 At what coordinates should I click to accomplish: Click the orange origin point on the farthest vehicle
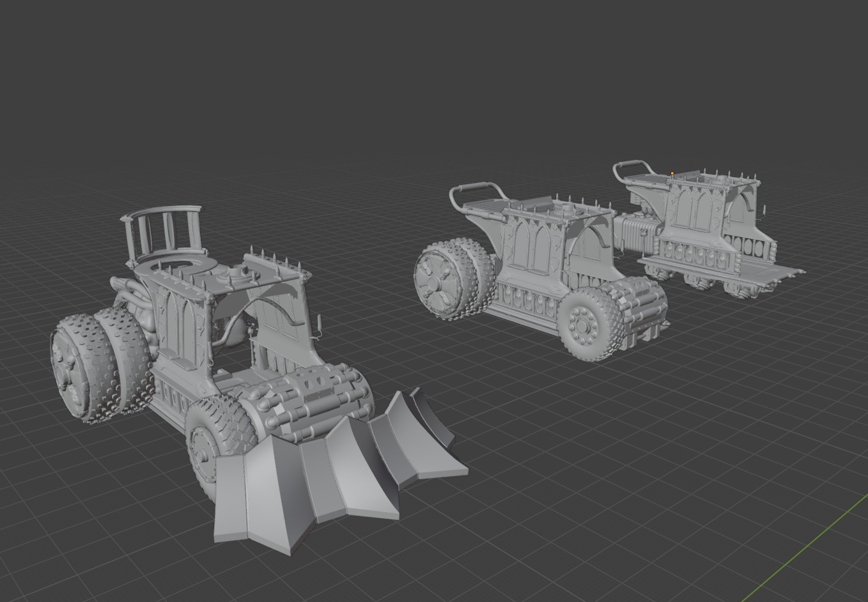672,173
